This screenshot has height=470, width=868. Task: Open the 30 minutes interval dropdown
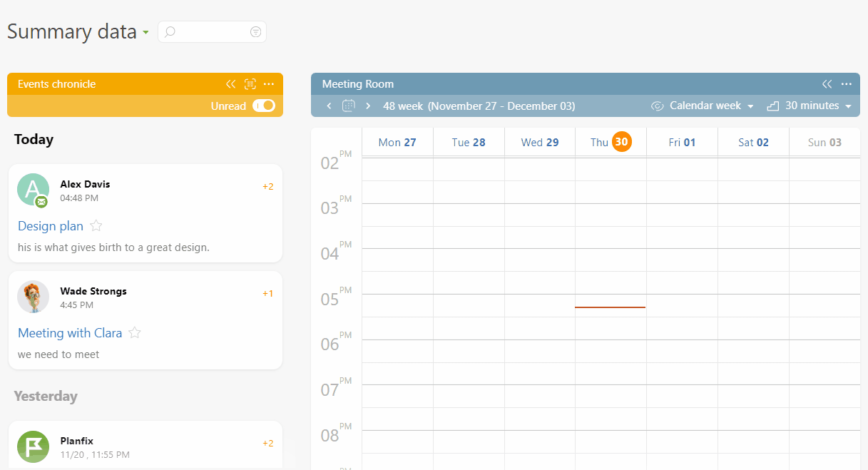click(819, 106)
